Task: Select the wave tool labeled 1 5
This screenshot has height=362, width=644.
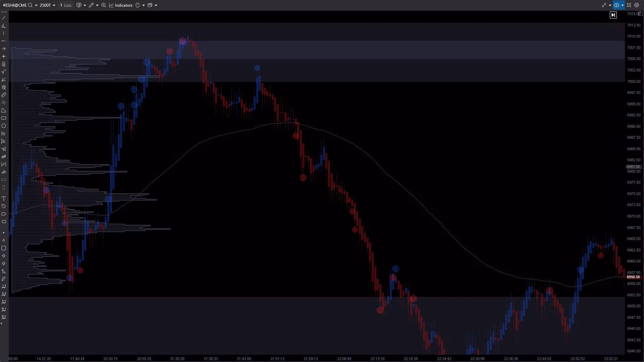Action: point(4,287)
